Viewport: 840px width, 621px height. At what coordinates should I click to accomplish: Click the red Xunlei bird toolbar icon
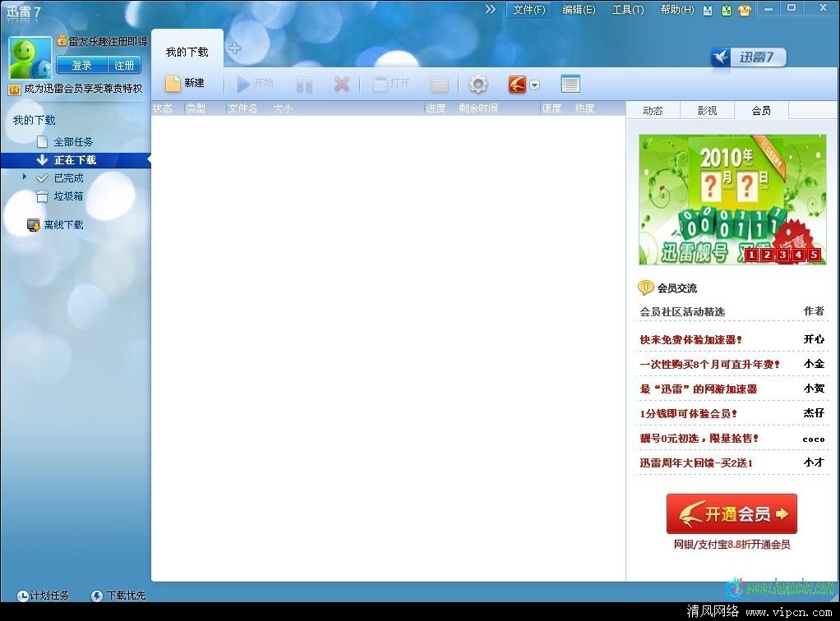pos(517,84)
